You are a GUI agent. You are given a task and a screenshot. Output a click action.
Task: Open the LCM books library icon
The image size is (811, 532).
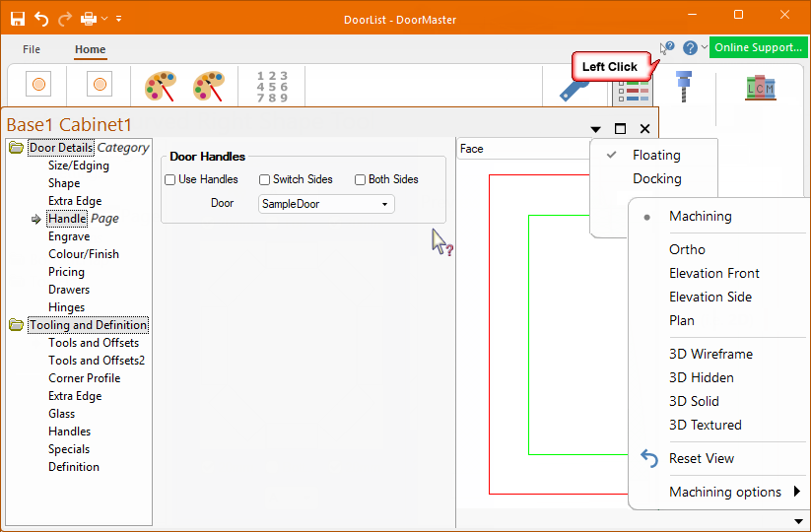tap(761, 88)
